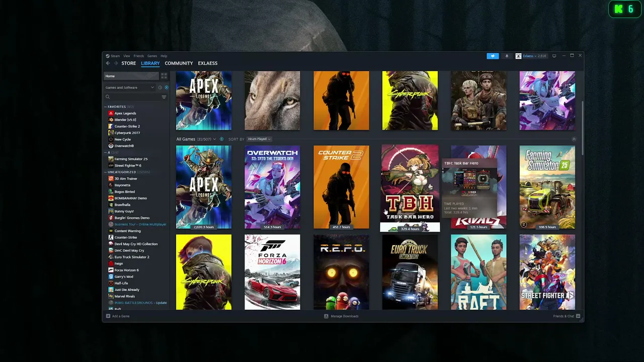Open the Steam menu
644x362 pixels.
coord(115,56)
